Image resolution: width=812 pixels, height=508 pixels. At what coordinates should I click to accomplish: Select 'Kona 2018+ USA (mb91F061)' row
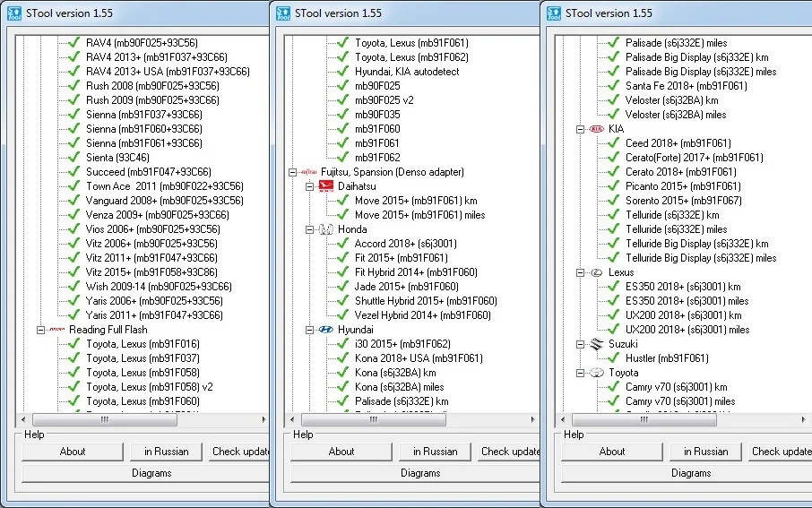[419, 358]
